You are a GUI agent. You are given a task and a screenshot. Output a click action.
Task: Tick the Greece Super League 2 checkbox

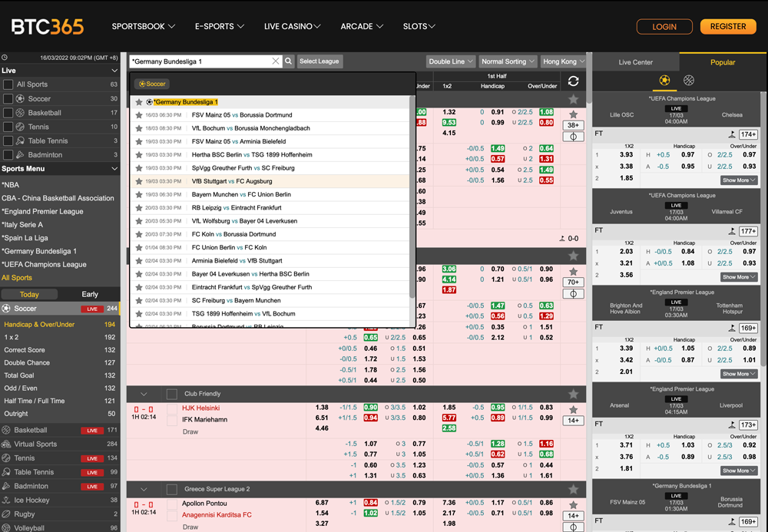click(x=172, y=490)
